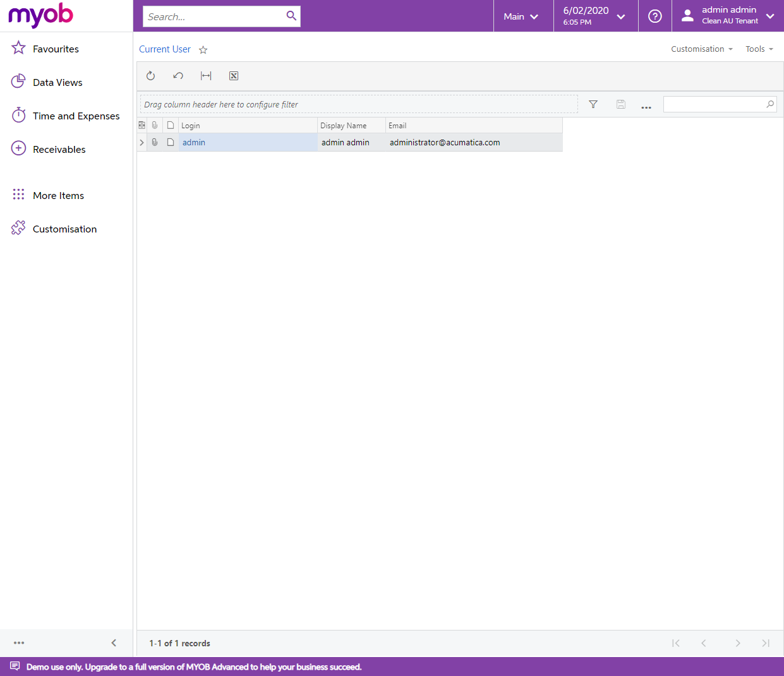
Task: Click the attachments column header paperclip
Action: click(155, 125)
